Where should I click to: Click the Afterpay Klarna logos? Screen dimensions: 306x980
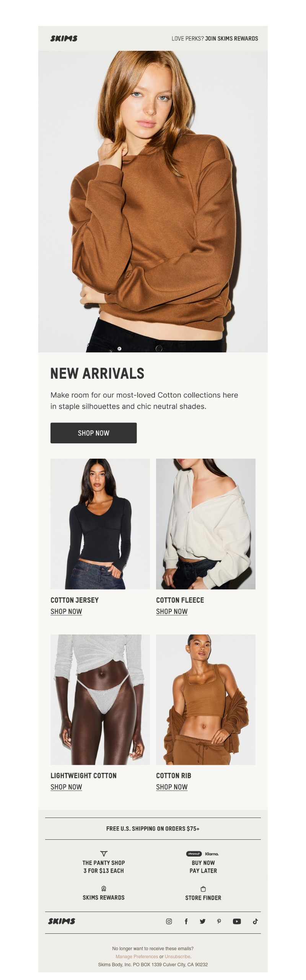[x=203, y=853]
